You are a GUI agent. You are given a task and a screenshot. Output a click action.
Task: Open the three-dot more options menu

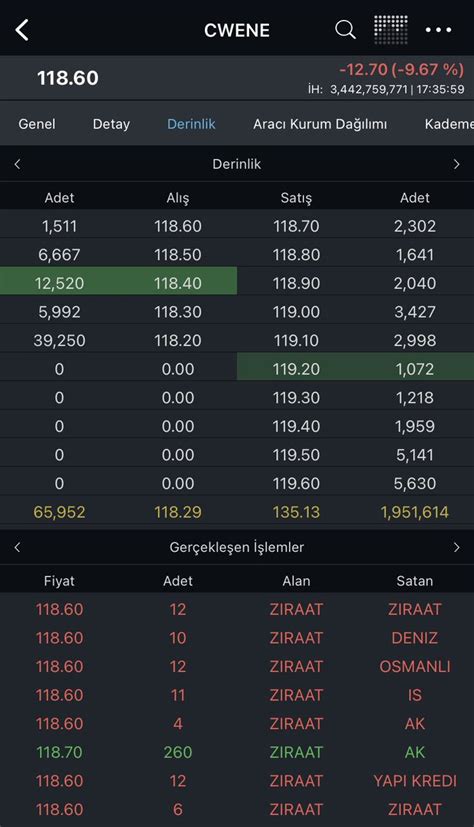[438, 30]
